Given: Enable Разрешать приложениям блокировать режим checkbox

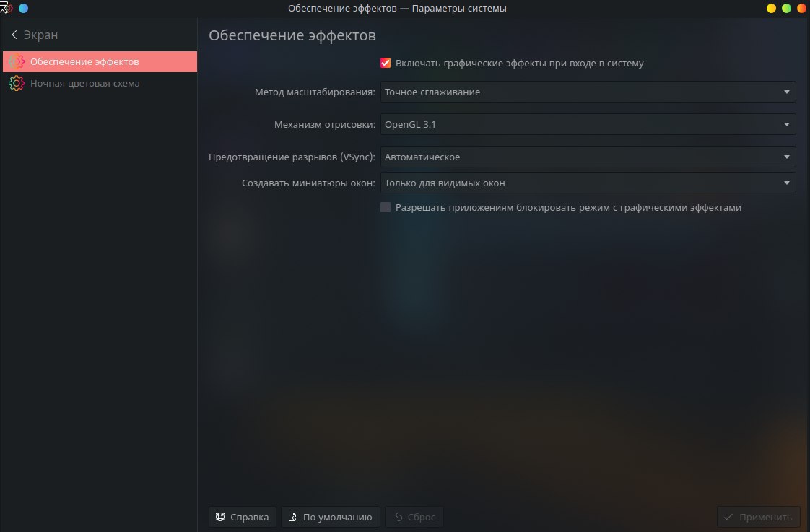Looking at the screenshot, I should [386, 207].
